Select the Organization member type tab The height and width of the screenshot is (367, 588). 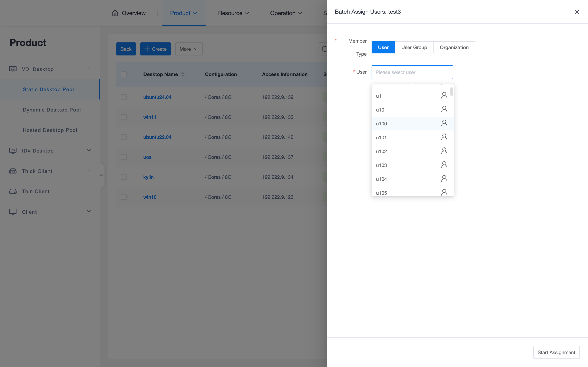[x=454, y=47]
